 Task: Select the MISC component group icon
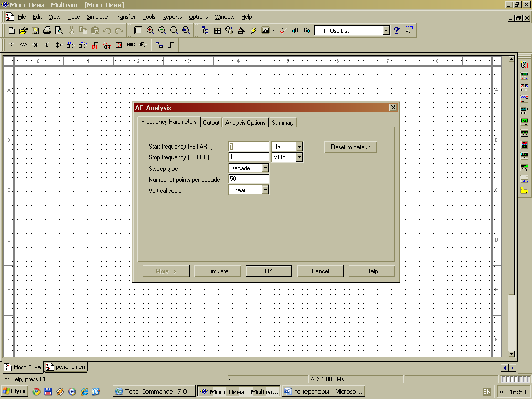coord(131,45)
